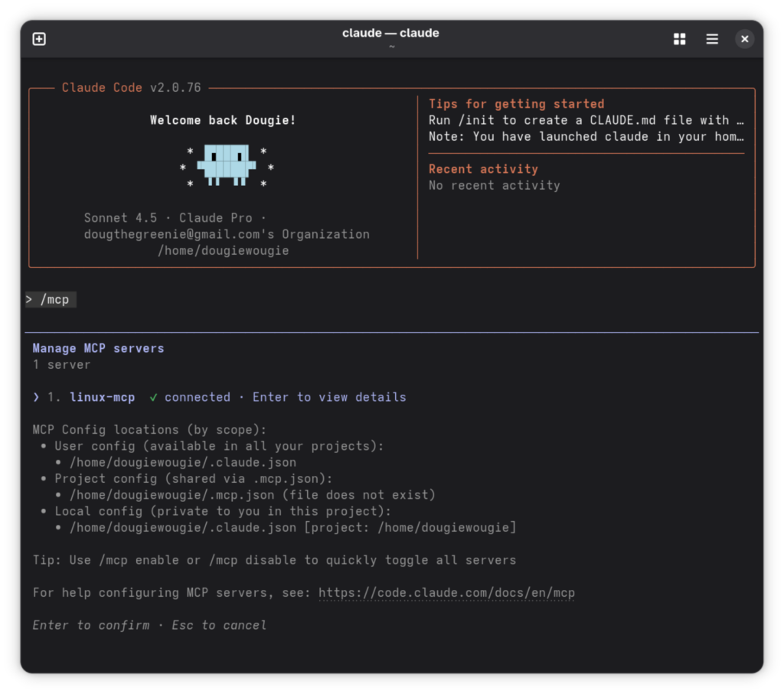This screenshot has width=784, height=694.
Task: Click the Local config path with project tag
Action: [x=292, y=528]
